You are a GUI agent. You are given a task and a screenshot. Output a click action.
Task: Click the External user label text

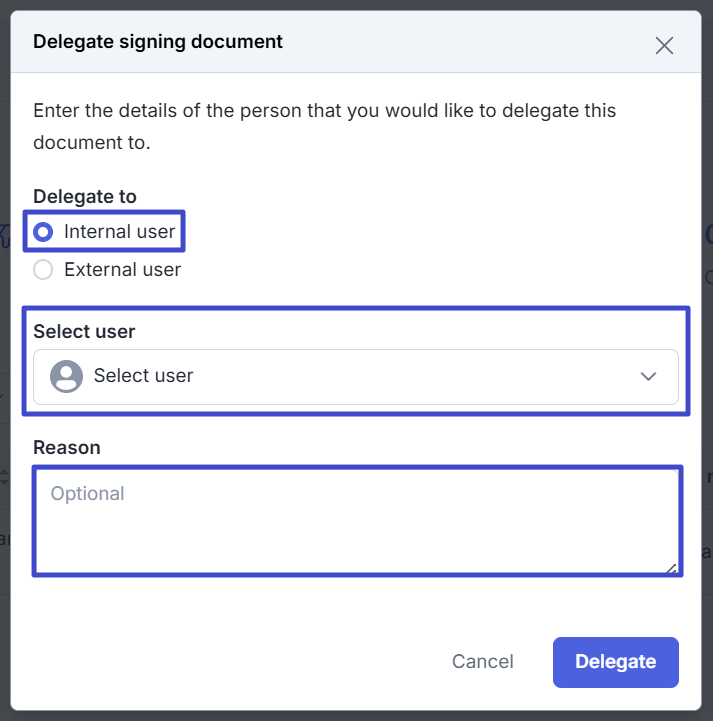click(x=122, y=270)
